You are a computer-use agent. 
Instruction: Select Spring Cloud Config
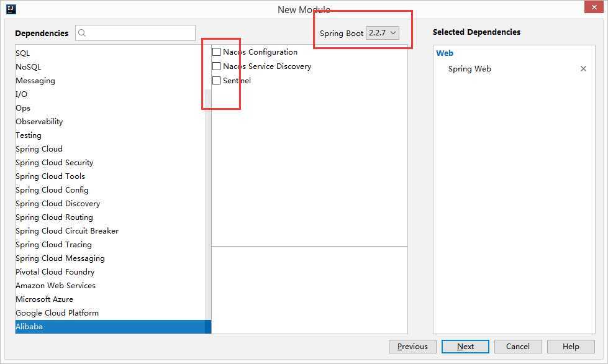(110, 190)
